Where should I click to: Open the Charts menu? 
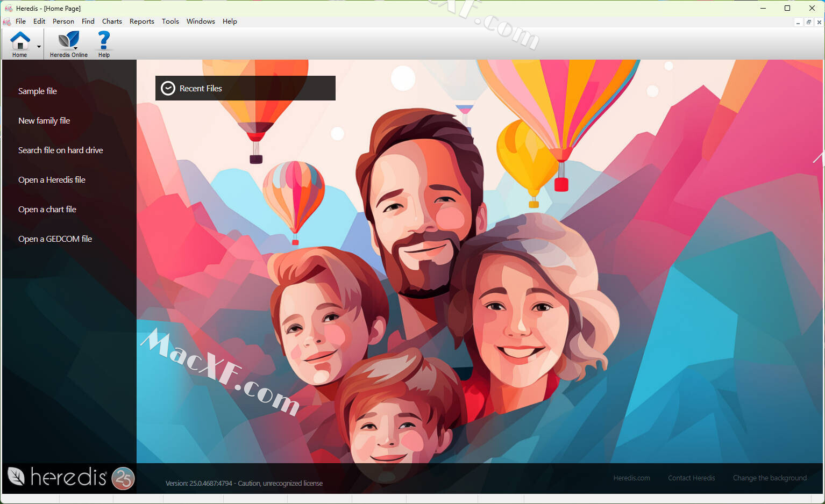(x=112, y=21)
